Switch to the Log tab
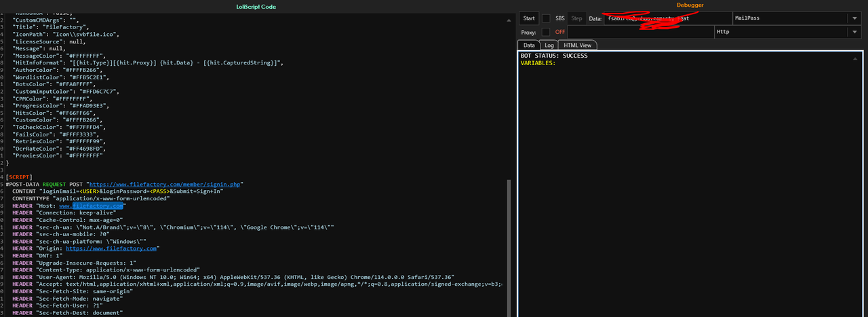Screen dimensions: 868x317 click(550, 45)
